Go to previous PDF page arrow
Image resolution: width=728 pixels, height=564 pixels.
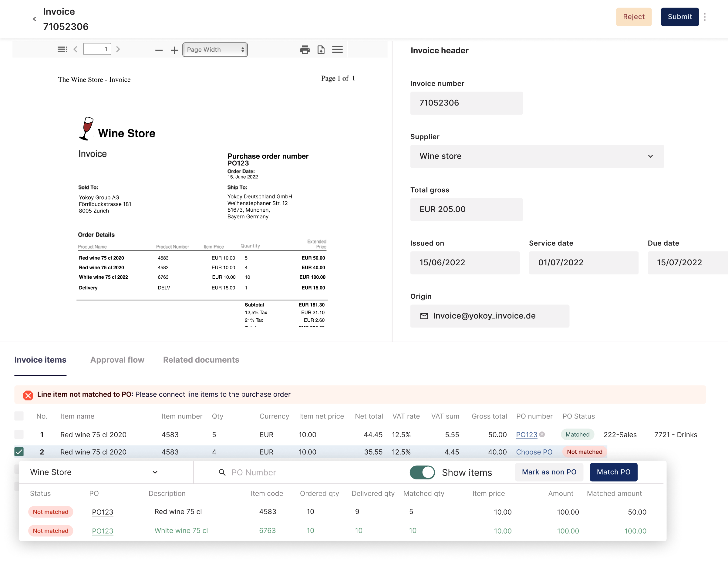76,49
